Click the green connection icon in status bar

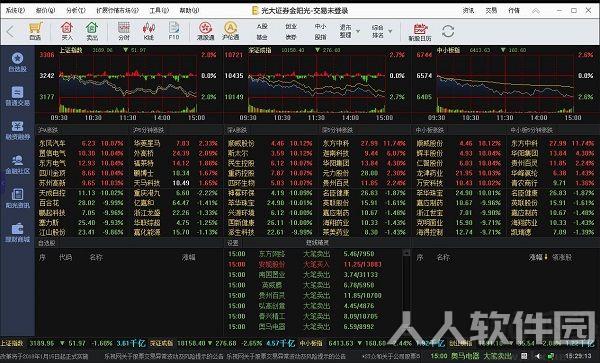550,356
